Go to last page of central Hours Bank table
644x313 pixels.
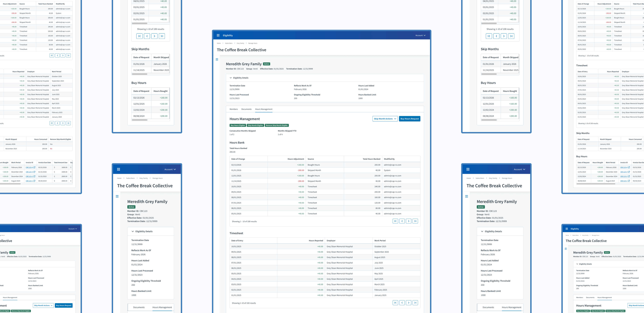[415, 221]
